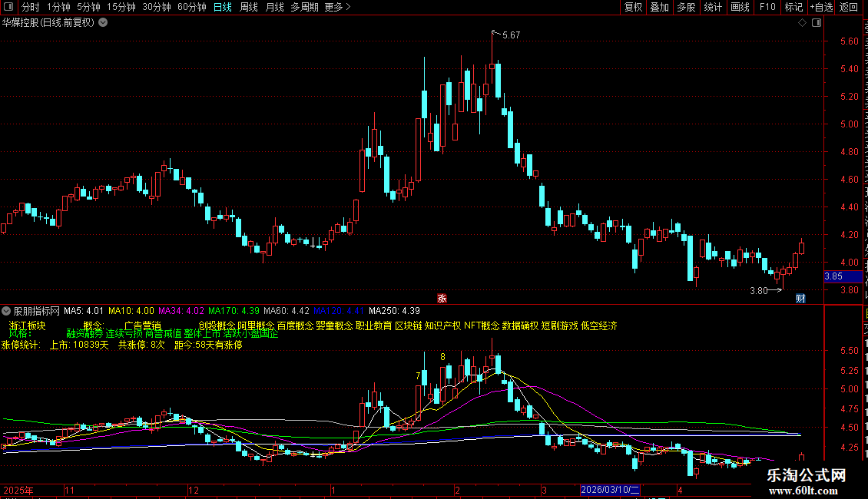This screenshot has height=499, width=868.
Task: Click the 创投概念 concept text
Action: tap(217, 326)
